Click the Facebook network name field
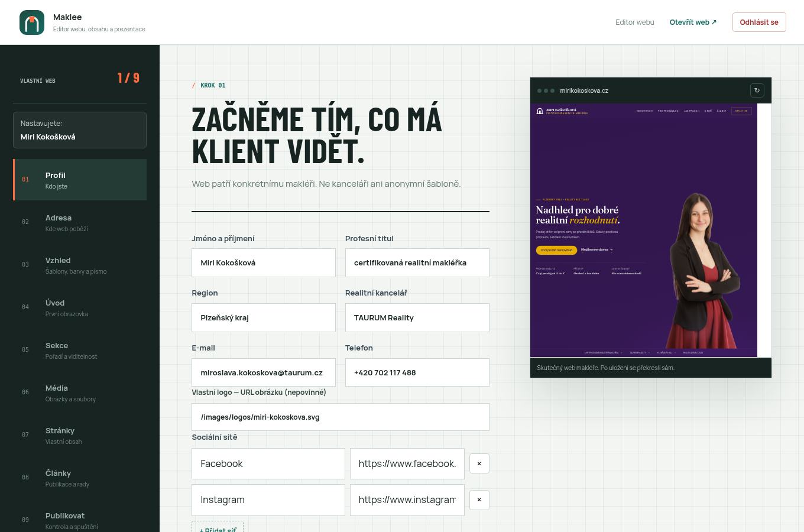This screenshot has width=804, height=532. tap(268, 463)
